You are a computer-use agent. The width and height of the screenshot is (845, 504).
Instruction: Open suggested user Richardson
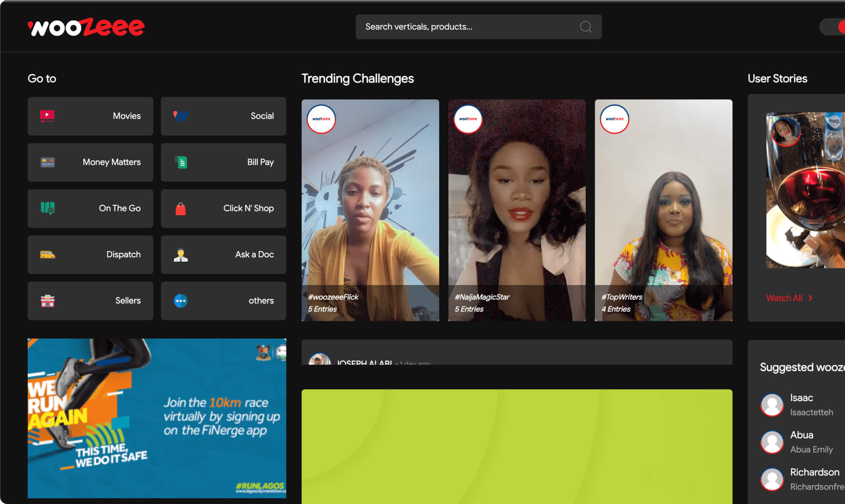point(815,472)
